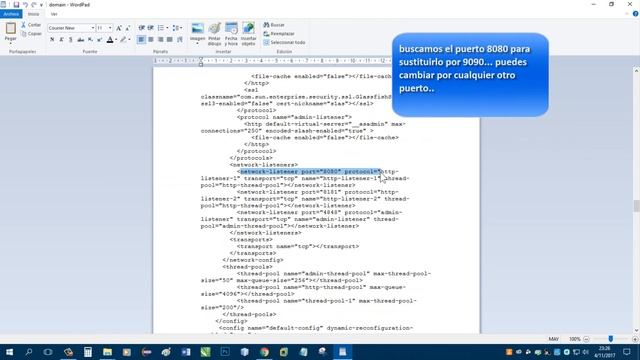Toggle superscript formatting
Viewport: 640px width, 360px height.
[x=99, y=40]
